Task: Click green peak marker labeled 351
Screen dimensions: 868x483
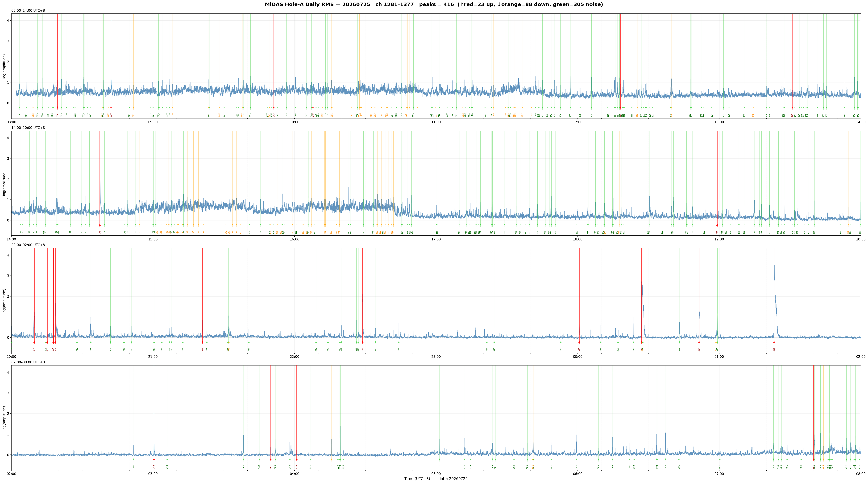Action: (x=600, y=342)
